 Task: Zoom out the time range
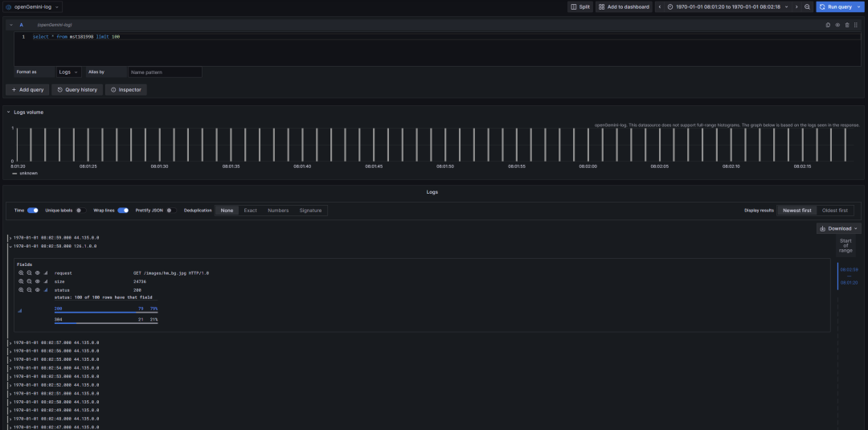pos(807,6)
